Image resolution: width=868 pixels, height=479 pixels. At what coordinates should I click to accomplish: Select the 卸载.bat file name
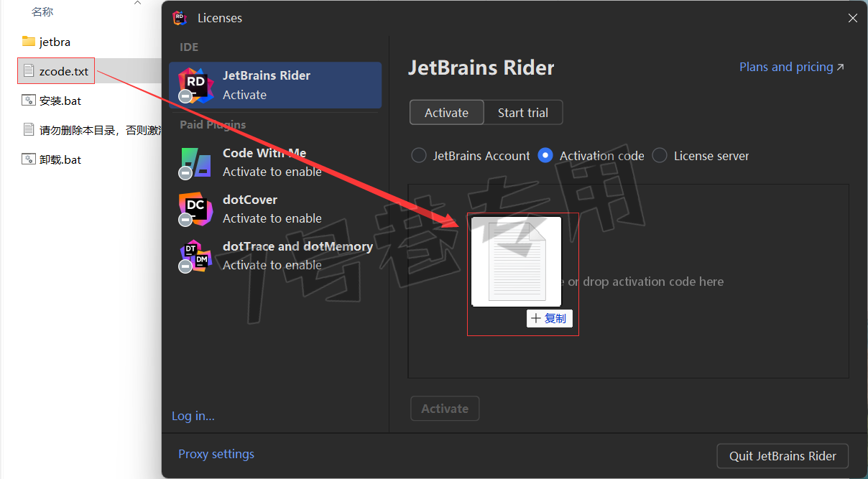click(60, 159)
